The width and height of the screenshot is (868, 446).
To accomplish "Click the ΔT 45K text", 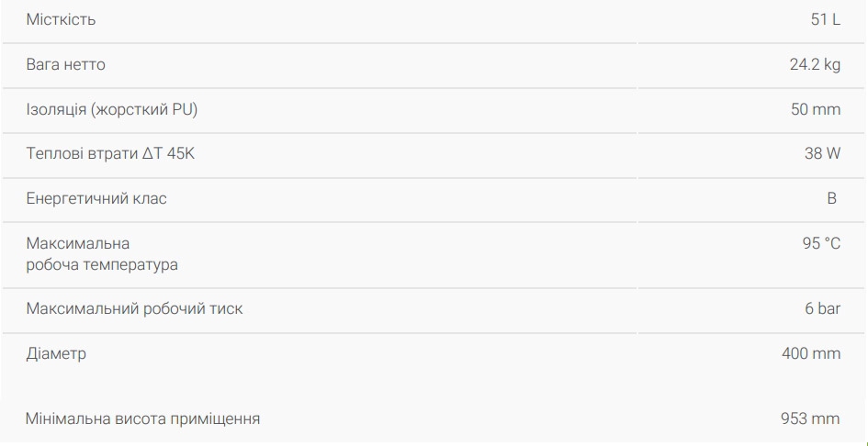I will [168, 154].
